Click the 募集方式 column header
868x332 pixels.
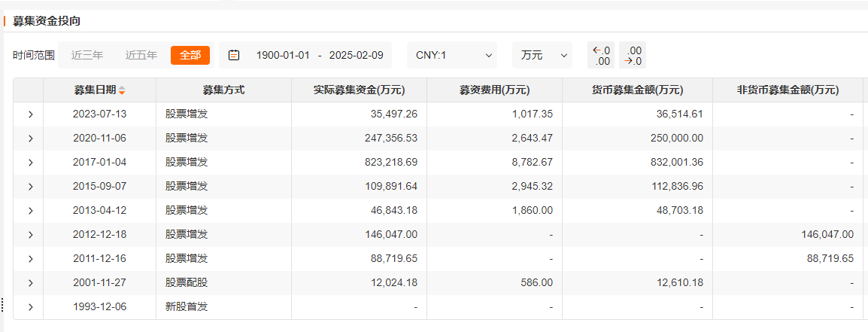(223, 90)
